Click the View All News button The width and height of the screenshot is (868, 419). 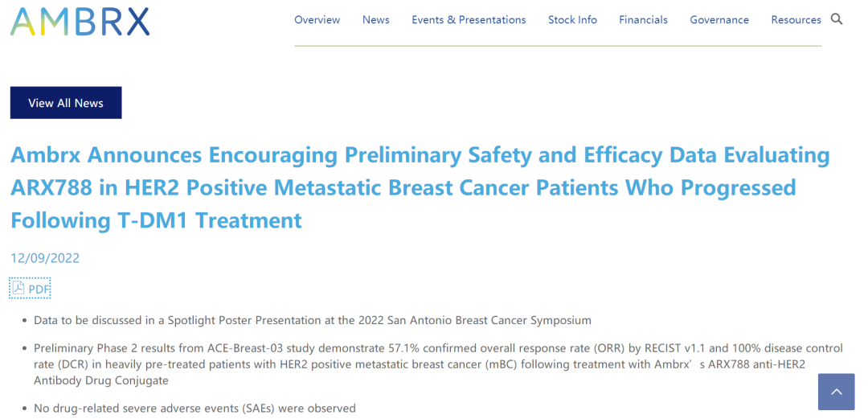[x=66, y=103]
